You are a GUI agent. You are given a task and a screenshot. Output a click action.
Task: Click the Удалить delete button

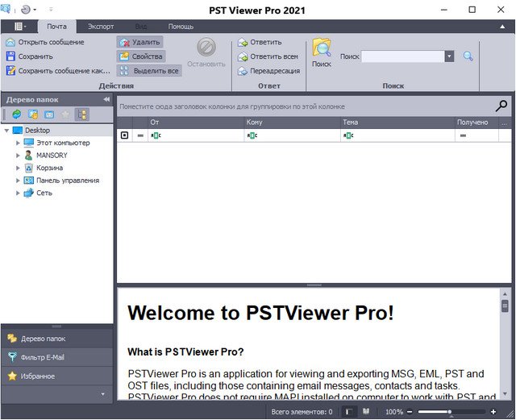pos(139,42)
